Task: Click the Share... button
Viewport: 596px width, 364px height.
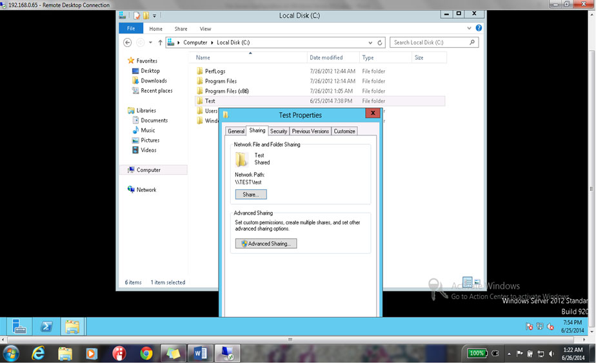Action: pyautogui.click(x=251, y=195)
